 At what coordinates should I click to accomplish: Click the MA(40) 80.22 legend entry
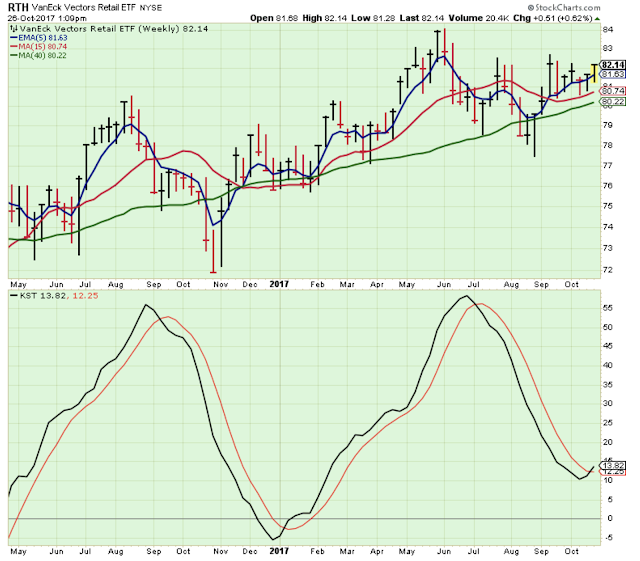38,56
